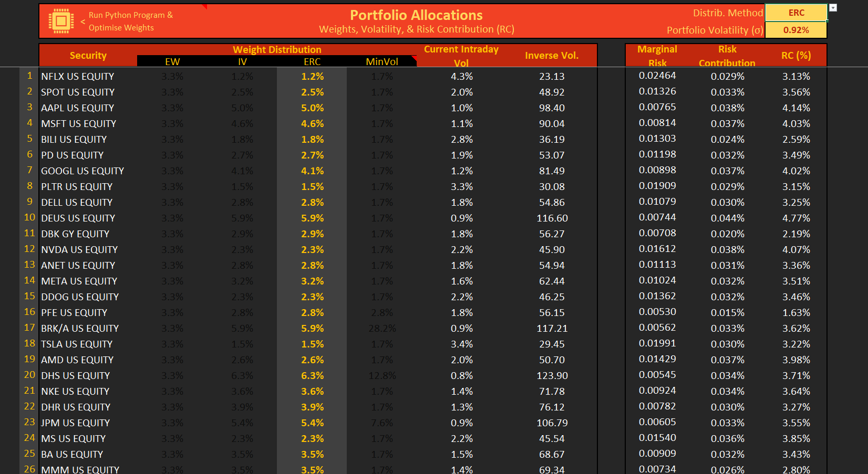Screen dimensions: 868x474
Task: Click the Risk Contribution header
Action: 727,55
